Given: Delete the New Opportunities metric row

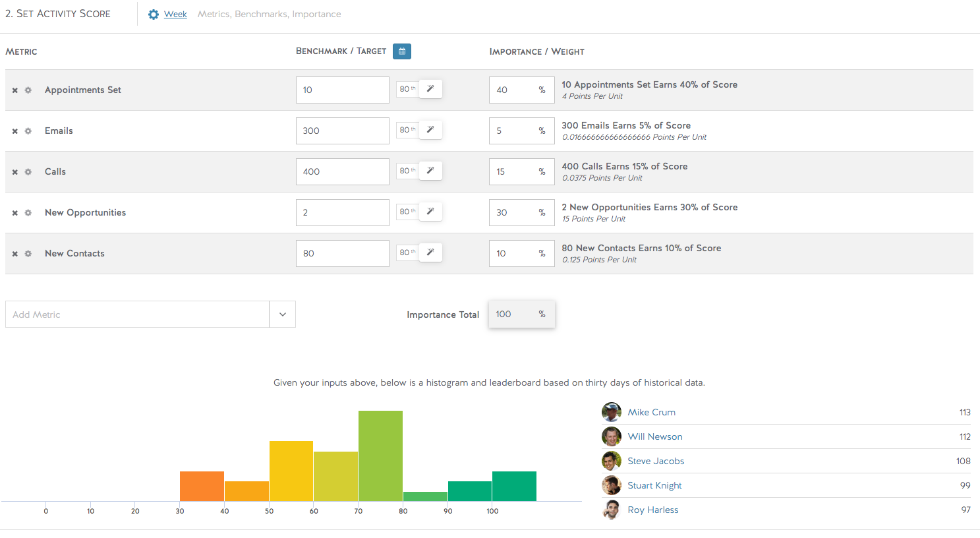Looking at the screenshot, I should (14, 213).
